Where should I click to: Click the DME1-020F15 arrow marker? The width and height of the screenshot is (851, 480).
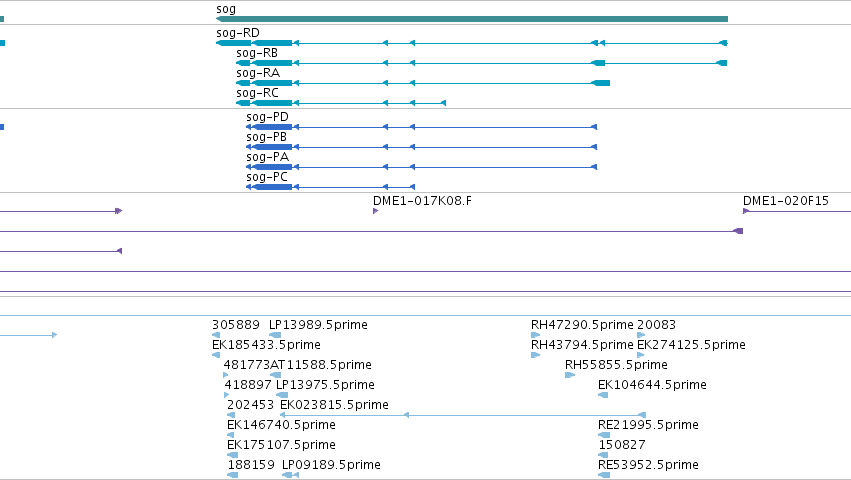click(746, 211)
